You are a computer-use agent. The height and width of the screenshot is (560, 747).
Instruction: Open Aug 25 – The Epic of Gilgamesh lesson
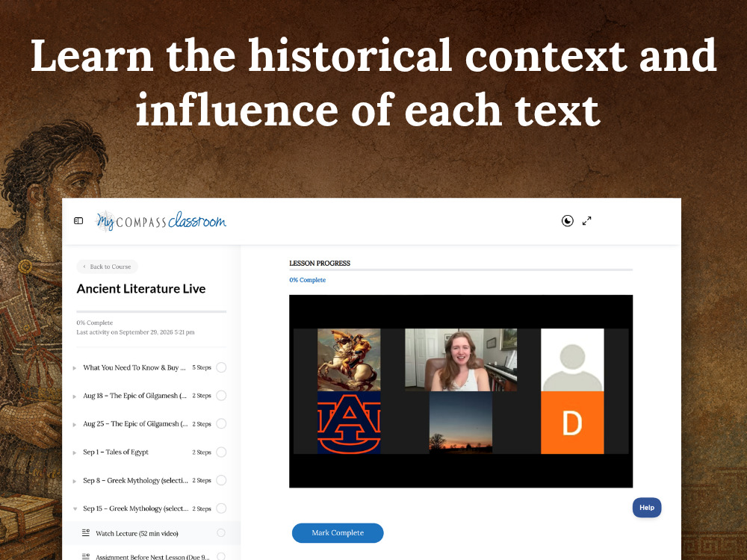pyautogui.click(x=135, y=424)
